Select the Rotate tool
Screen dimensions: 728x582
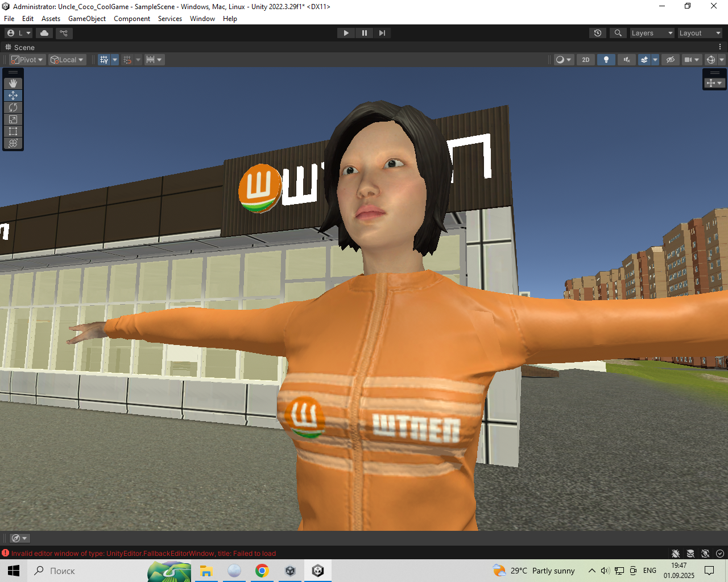13,107
